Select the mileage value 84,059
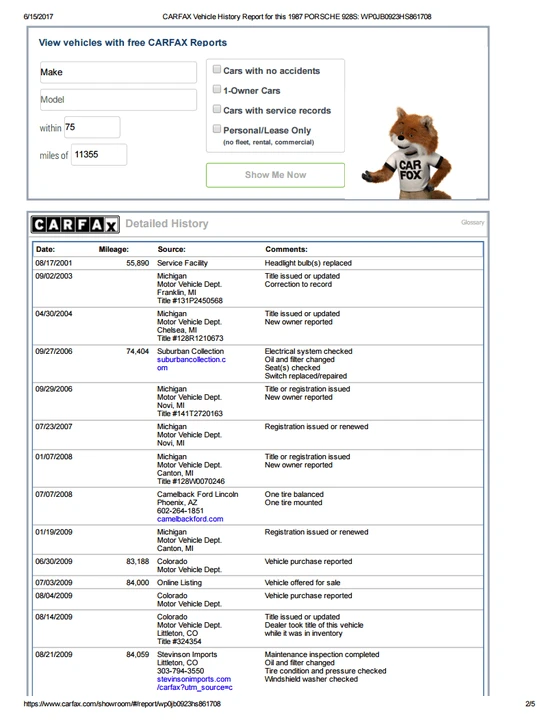The image size is (557, 720). point(138,654)
